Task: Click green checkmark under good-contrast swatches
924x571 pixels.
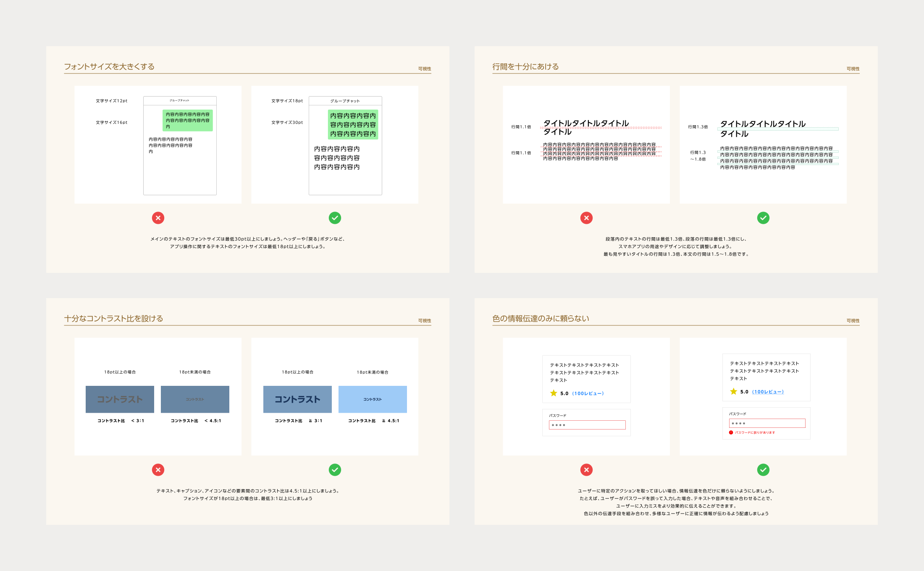Action: (x=335, y=470)
